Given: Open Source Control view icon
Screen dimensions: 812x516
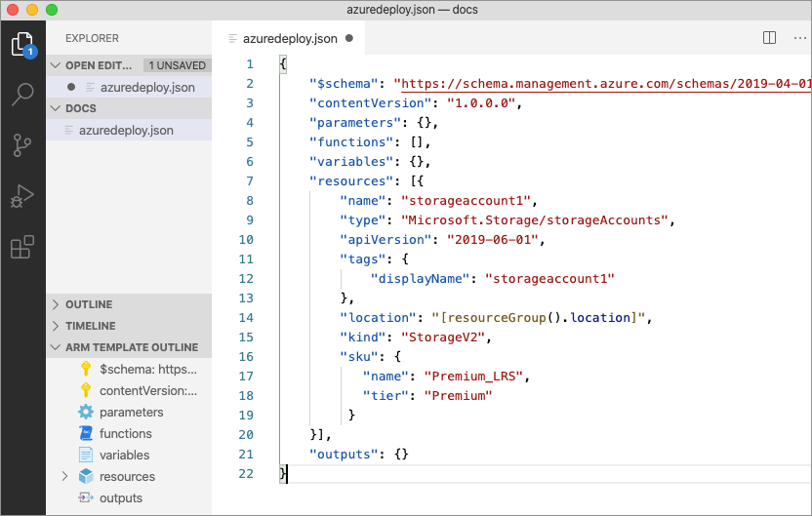Looking at the screenshot, I should (21, 145).
